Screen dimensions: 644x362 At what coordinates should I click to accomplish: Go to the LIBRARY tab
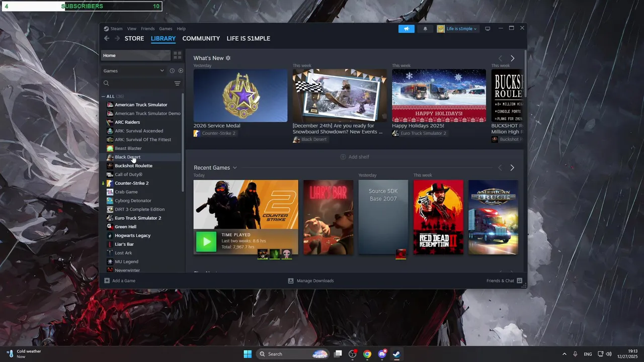click(163, 39)
